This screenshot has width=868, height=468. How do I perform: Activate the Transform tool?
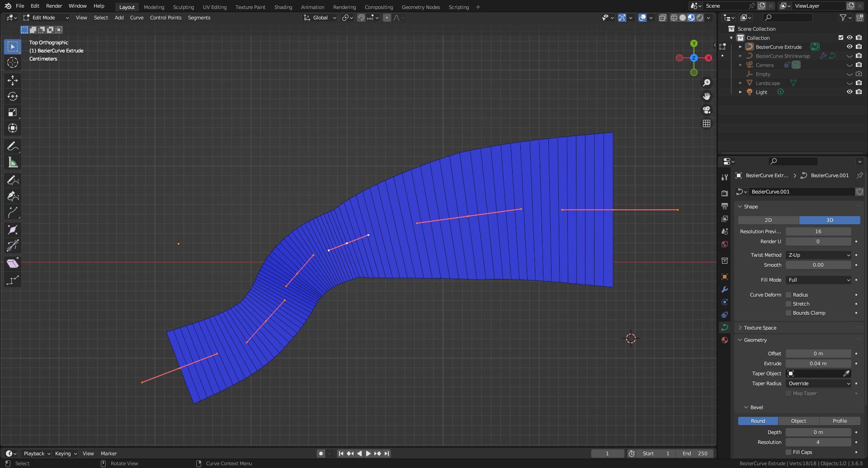(x=13, y=128)
